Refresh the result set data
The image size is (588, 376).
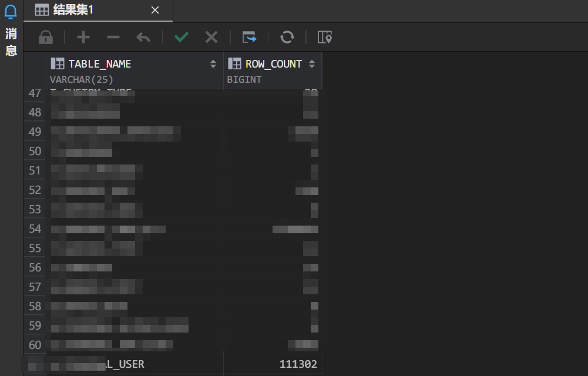pos(287,38)
